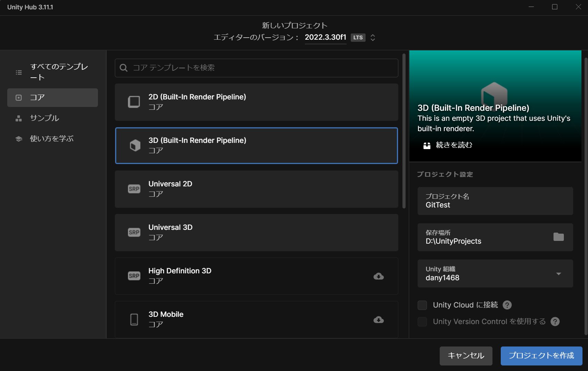Open the 続きを読む link
Viewport: 588px width, 371px height.
(454, 145)
